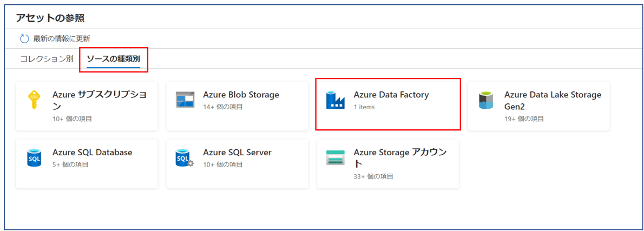Click the 33+ 個の項目 count label
The image size is (644, 231).
pos(373,176)
